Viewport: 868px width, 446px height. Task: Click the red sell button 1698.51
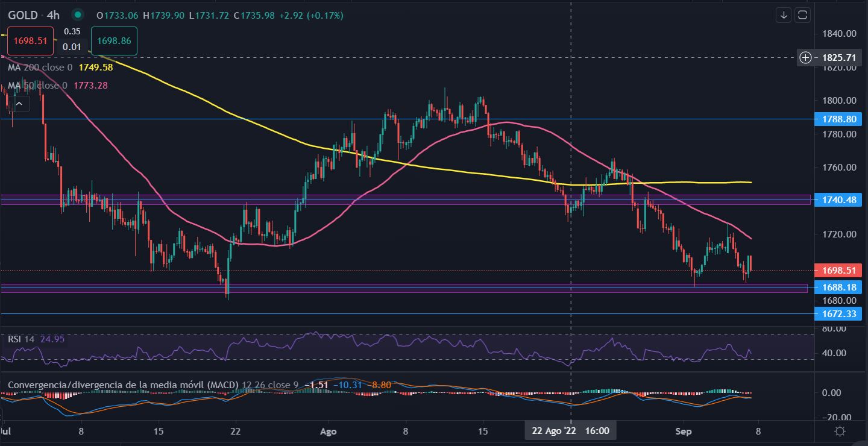click(31, 41)
